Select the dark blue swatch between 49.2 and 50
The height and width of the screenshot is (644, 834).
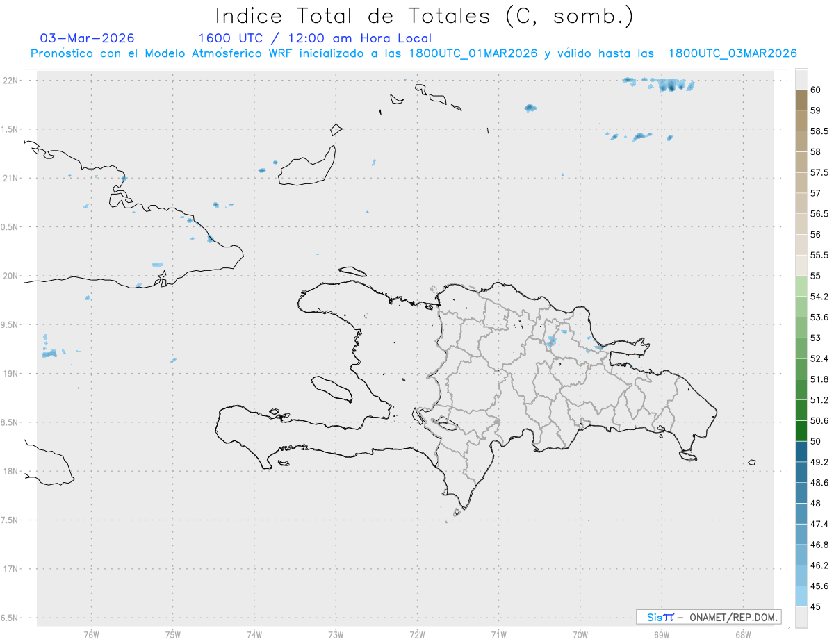tap(801, 452)
